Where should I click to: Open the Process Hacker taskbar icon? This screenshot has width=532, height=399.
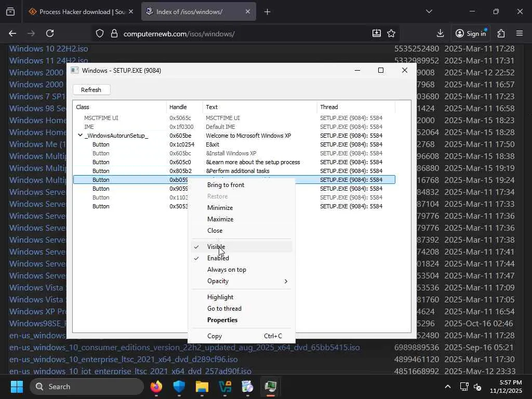270,387
